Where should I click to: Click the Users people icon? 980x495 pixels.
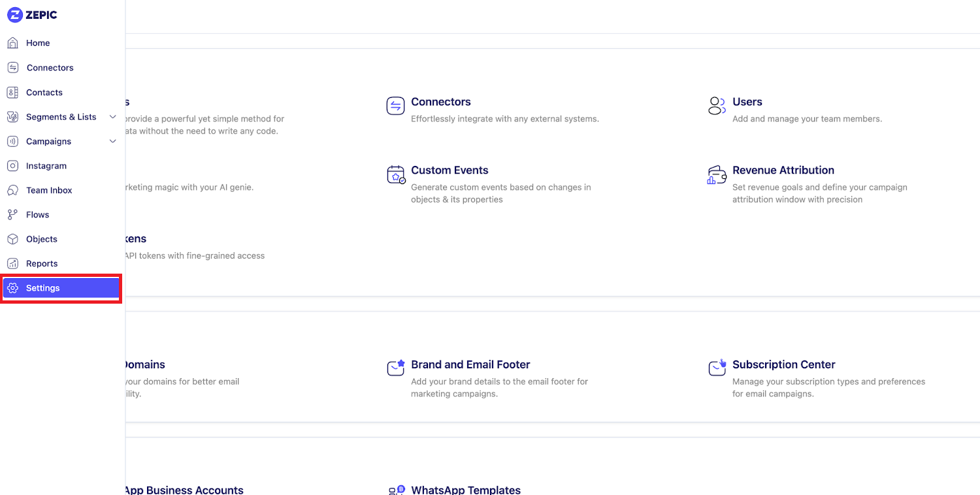click(x=717, y=106)
